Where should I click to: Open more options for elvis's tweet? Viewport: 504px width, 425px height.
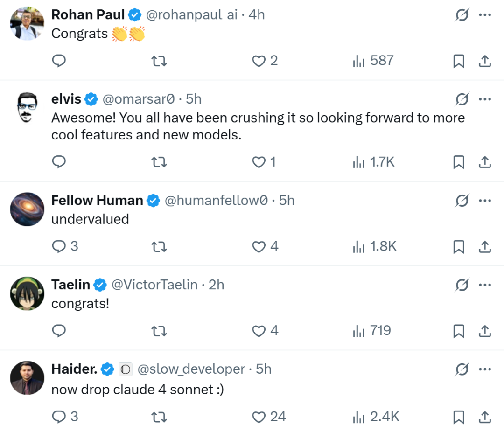pos(485,99)
